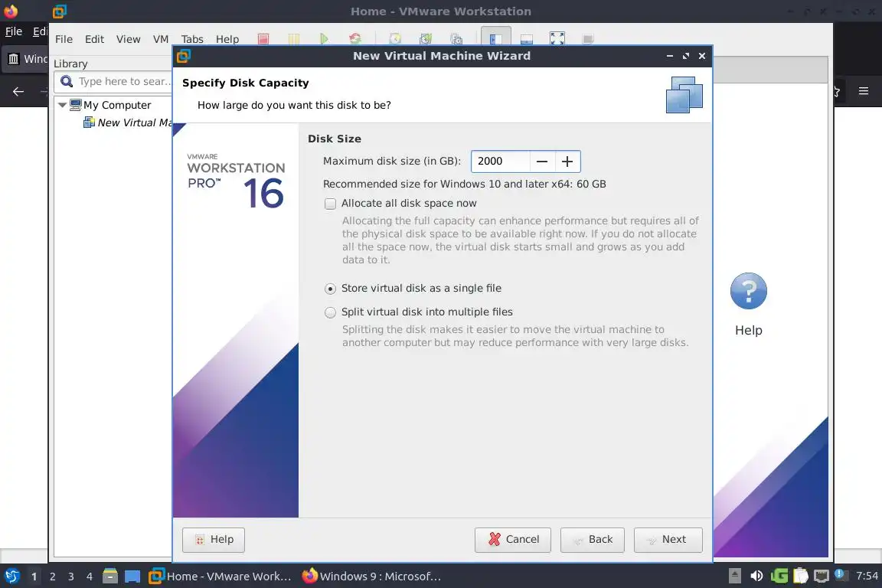
Task: Open the File menu of the Firefox window
Action: 14,31
